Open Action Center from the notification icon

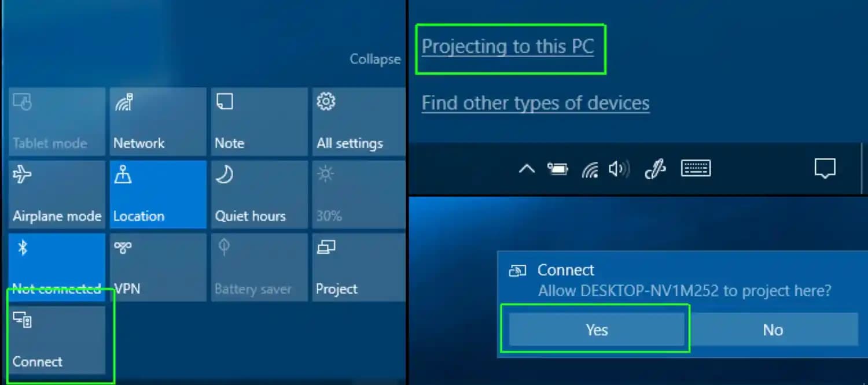[x=825, y=168]
